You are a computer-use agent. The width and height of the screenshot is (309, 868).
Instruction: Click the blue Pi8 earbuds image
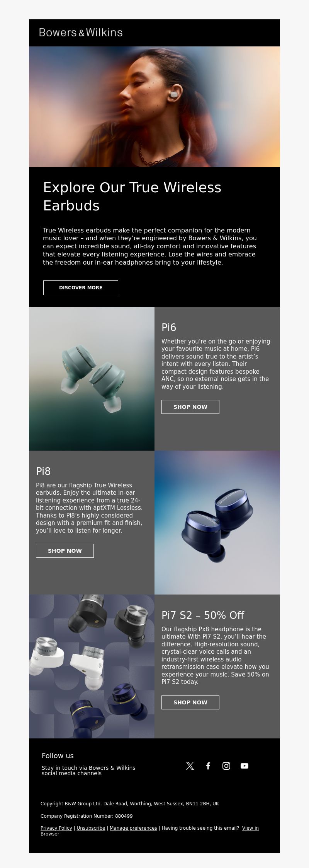tap(217, 523)
